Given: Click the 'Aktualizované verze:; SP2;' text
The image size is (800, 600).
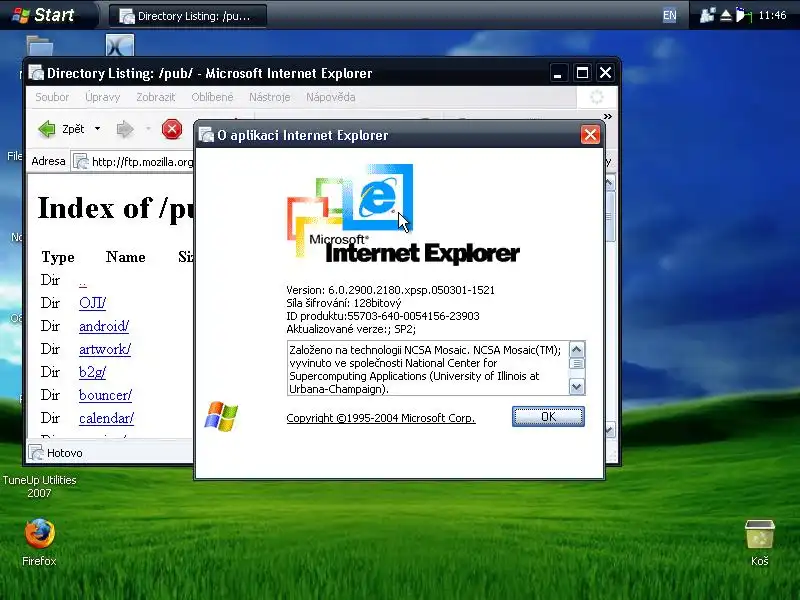Looking at the screenshot, I should (x=351, y=329).
